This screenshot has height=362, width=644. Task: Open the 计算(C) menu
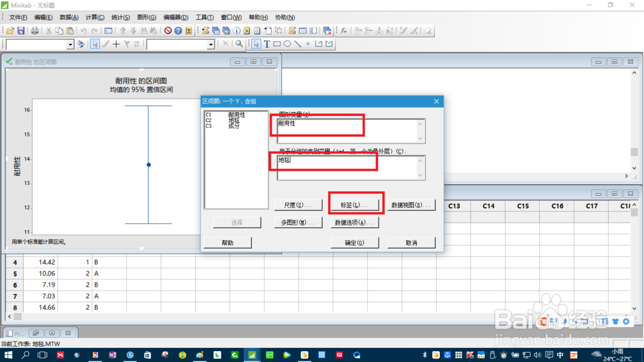click(95, 17)
